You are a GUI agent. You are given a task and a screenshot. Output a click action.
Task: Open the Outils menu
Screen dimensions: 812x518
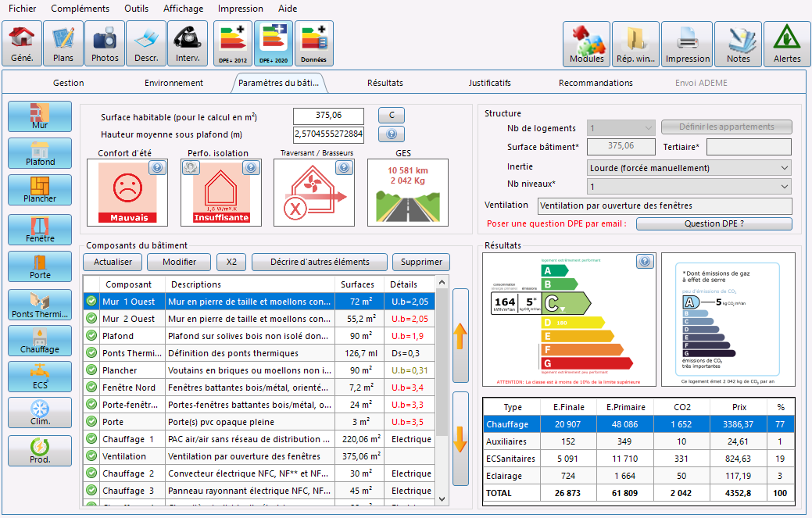(x=136, y=9)
